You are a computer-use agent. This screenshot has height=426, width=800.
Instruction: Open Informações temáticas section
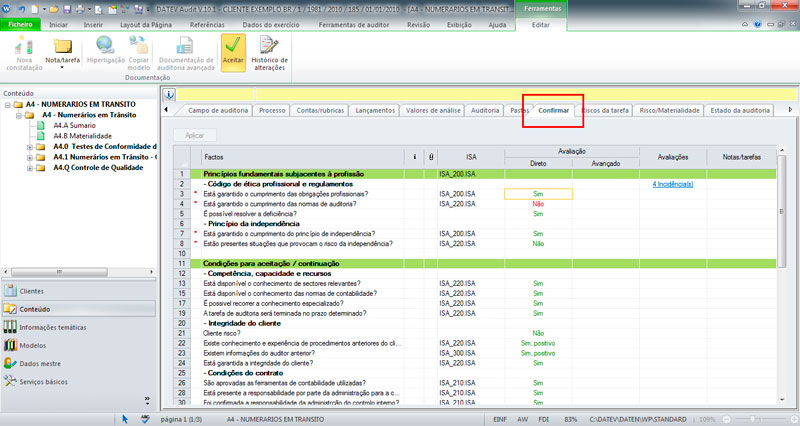(x=79, y=327)
